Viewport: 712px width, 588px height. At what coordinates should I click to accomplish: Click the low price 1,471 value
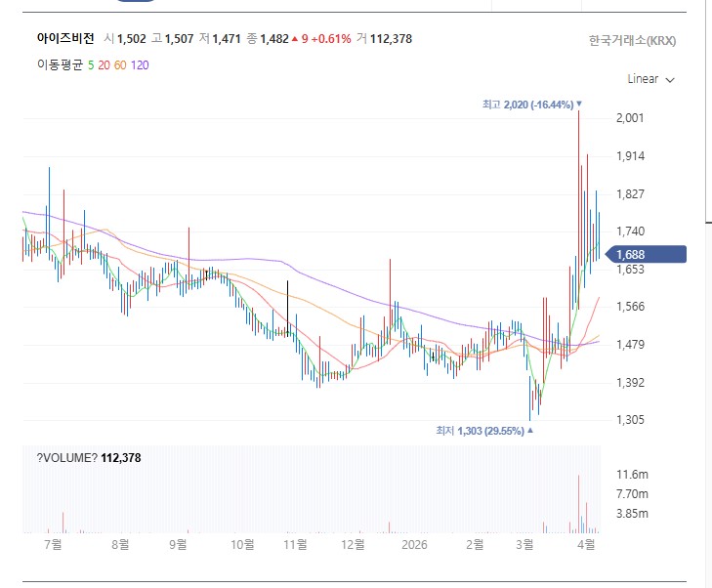point(227,39)
